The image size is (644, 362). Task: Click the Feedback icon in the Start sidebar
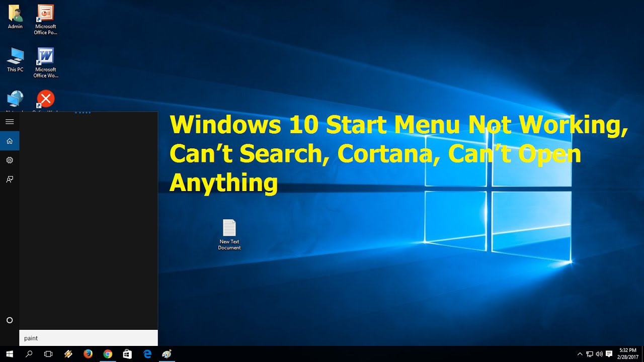click(10, 179)
